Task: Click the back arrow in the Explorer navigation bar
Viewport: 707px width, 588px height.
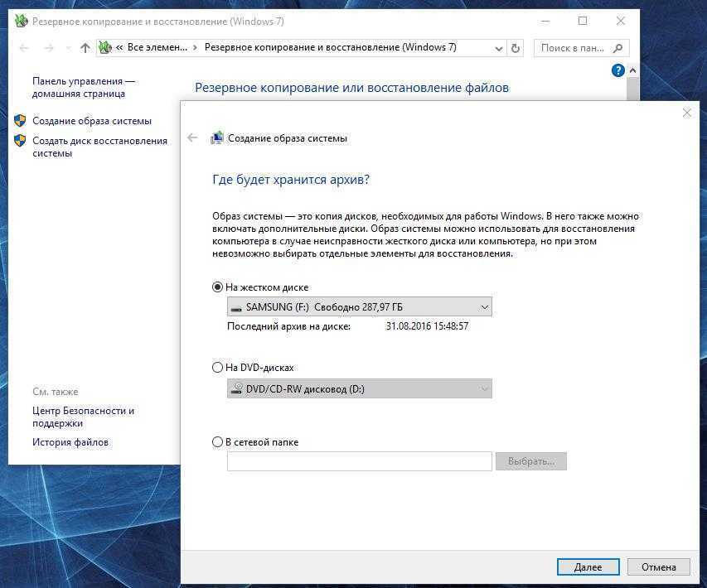Action: 24,48
